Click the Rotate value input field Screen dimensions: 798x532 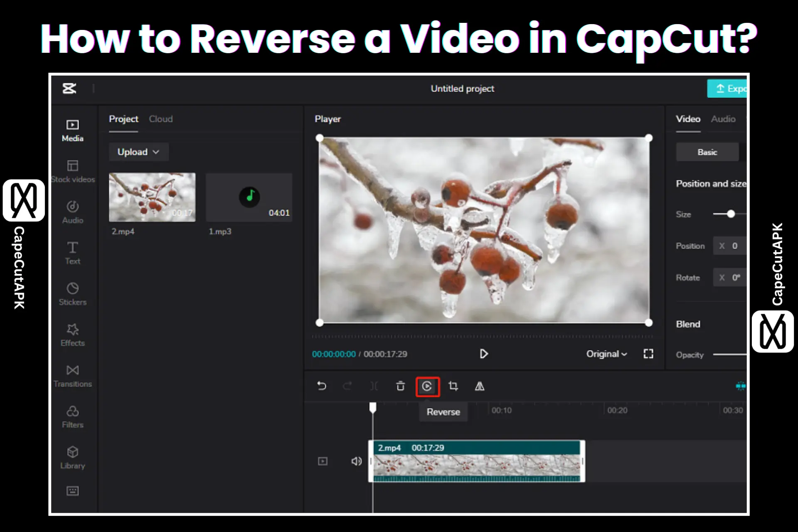tap(730, 278)
